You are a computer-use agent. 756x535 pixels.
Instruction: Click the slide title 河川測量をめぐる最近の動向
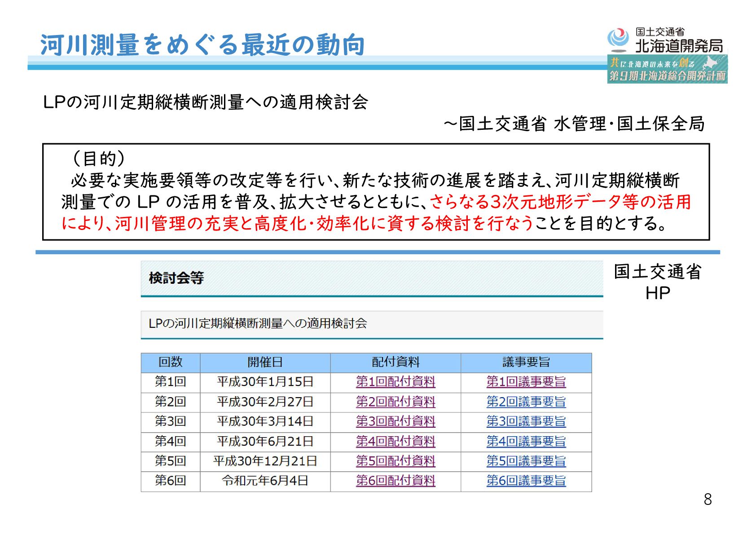tap(202, 45)
